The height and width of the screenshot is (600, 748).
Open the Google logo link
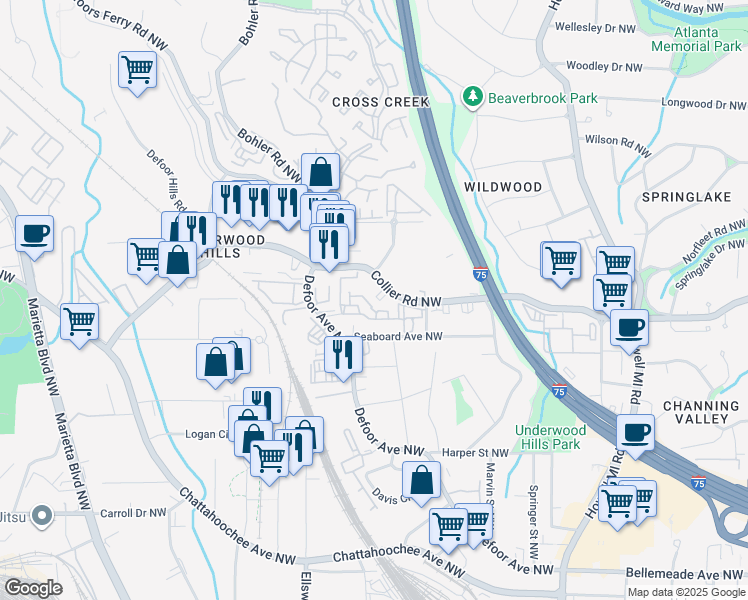tap(32, 588)
